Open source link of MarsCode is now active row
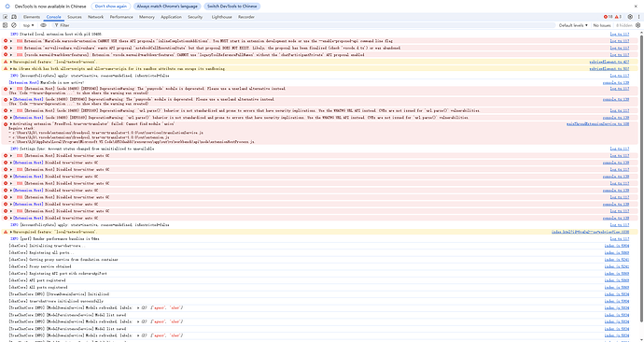Image resolution: width=644 pixels, height=342 pixels. 616,82
